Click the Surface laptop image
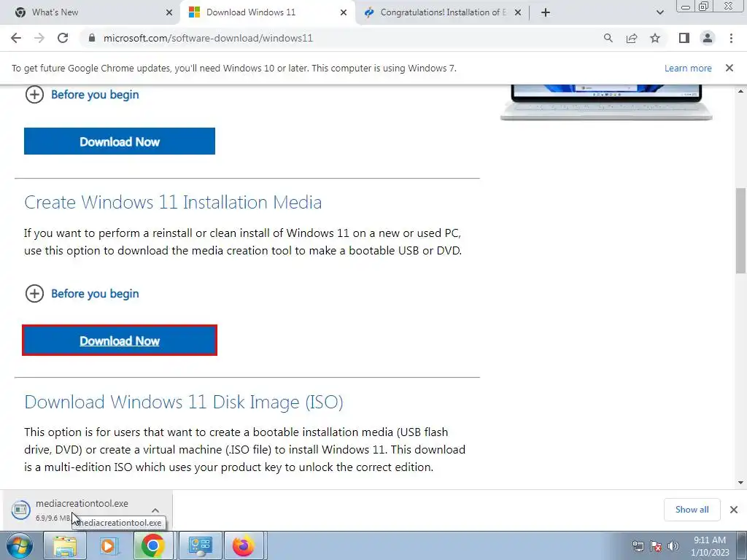Image resolution: width=747 pixels, height=560 pixels. tap(606, 102)
